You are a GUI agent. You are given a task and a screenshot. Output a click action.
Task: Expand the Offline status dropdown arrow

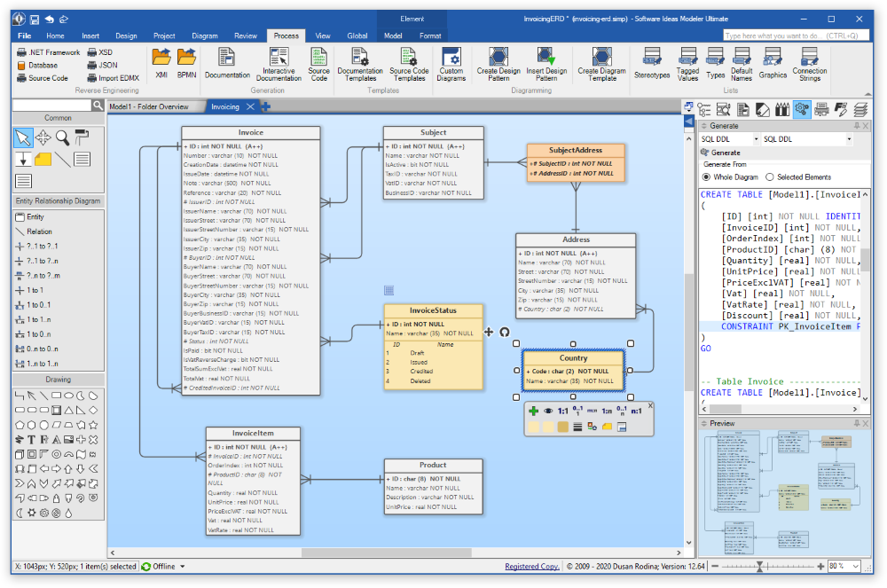pyautogui.click(x=183, y=567)
